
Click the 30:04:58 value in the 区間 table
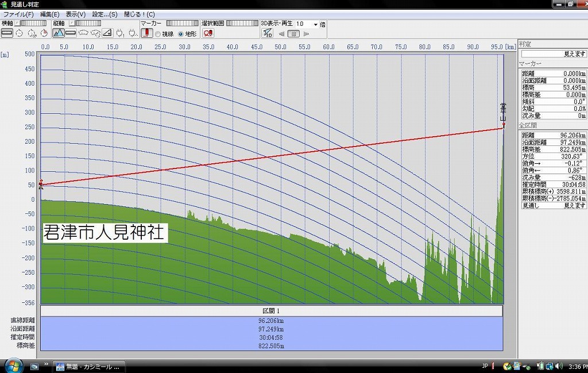[271, 337]
